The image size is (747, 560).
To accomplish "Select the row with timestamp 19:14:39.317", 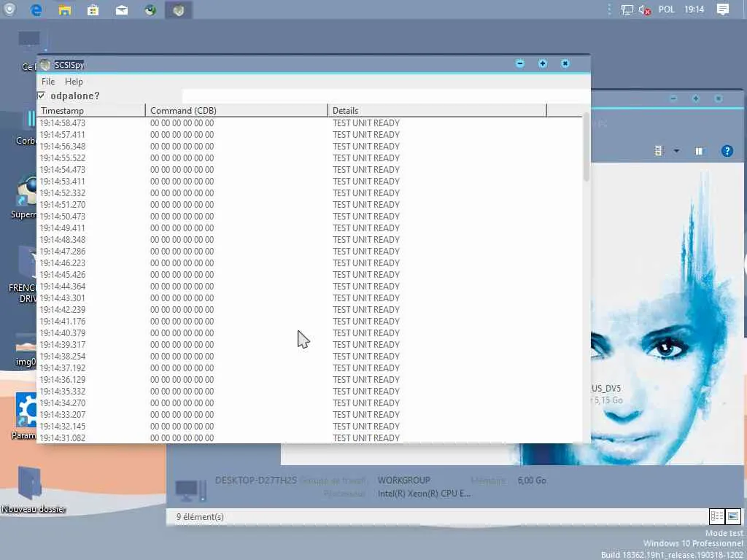I will click(x=309, y=345).
